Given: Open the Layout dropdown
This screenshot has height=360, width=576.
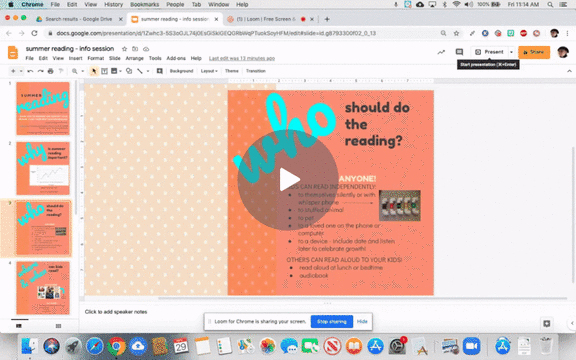Looking at the screenshot, I should pyautogui.click(x=209, y=71).
